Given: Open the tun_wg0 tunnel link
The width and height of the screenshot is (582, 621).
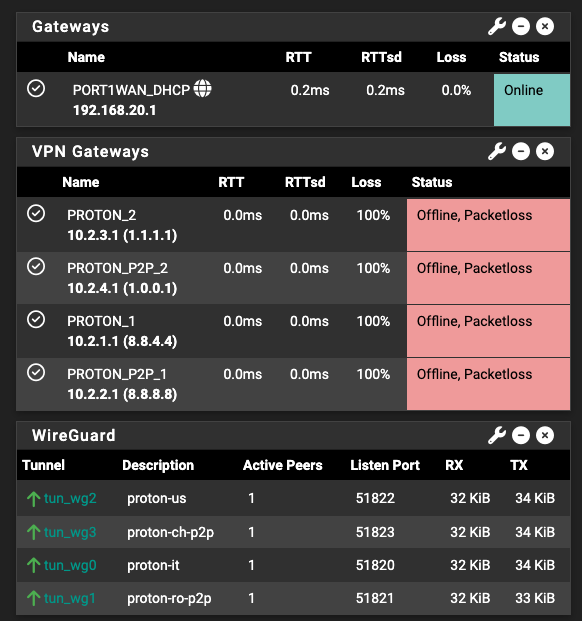Looking at the screenshot, I should point(70,565).
